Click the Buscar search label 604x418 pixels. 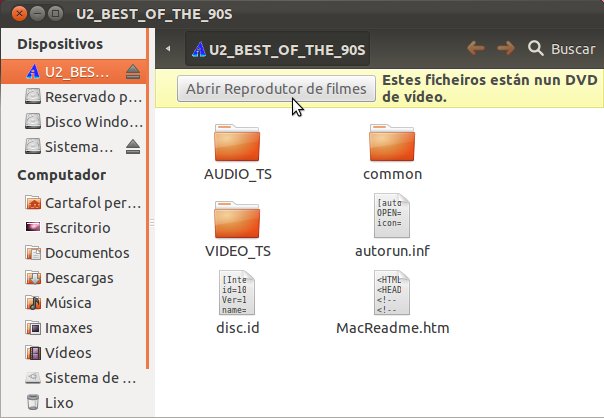click(573, 49)
